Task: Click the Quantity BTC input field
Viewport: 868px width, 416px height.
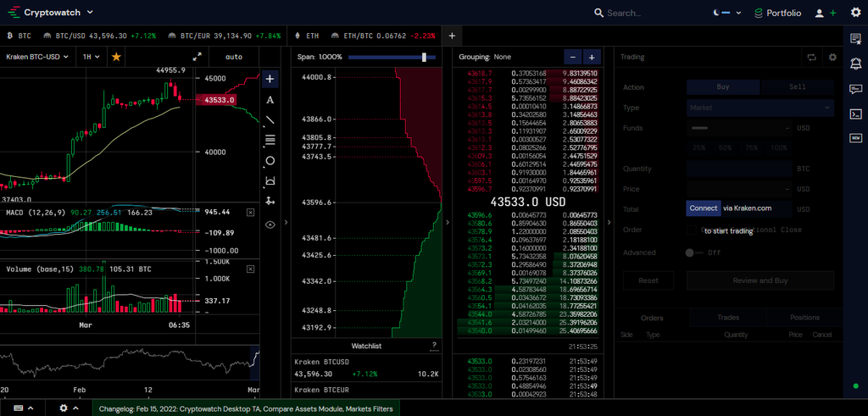Action: [x=739, y=169]
